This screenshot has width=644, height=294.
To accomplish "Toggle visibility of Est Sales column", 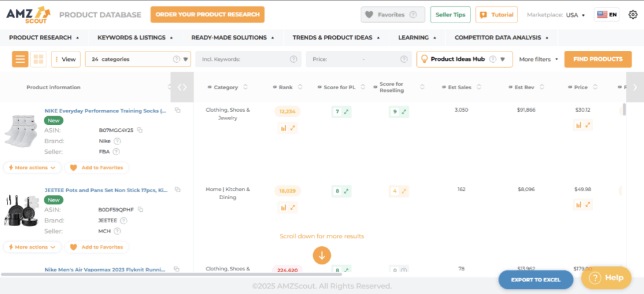I will pos(444,87).
